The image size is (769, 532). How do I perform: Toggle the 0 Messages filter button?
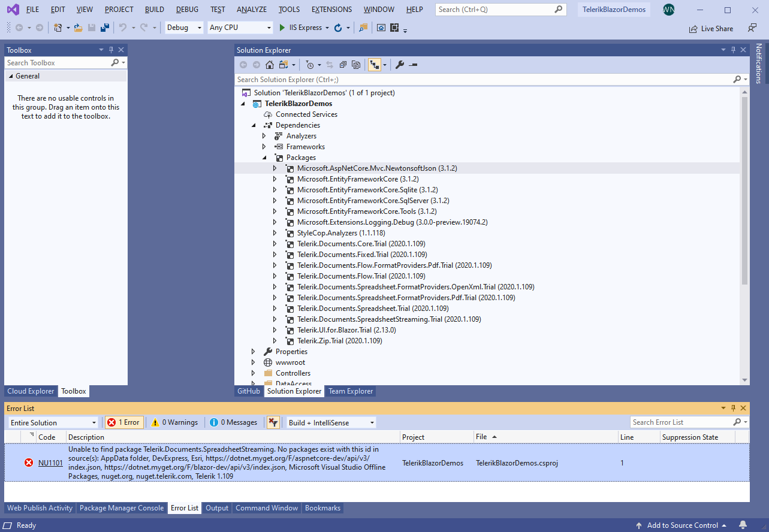(x=234, y=422)
